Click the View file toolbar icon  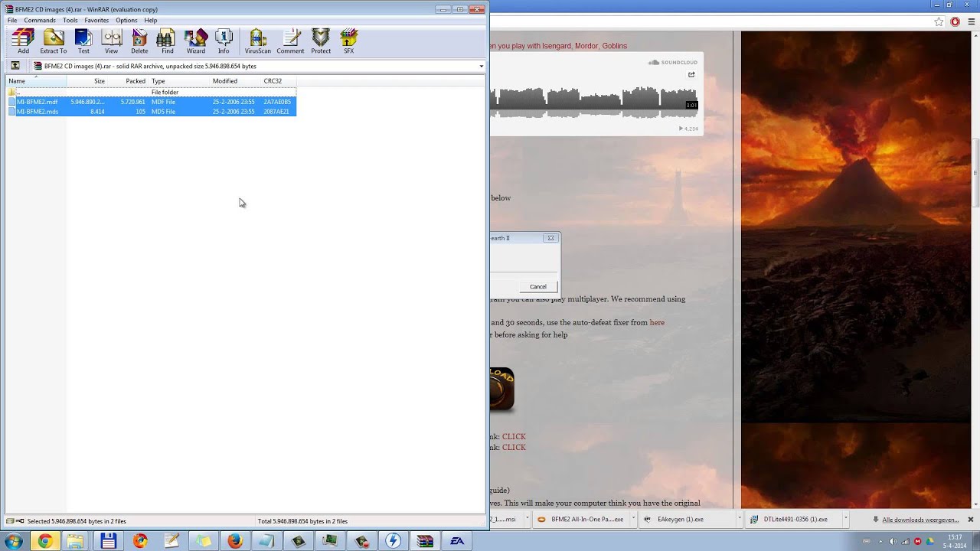click(112, 41)
